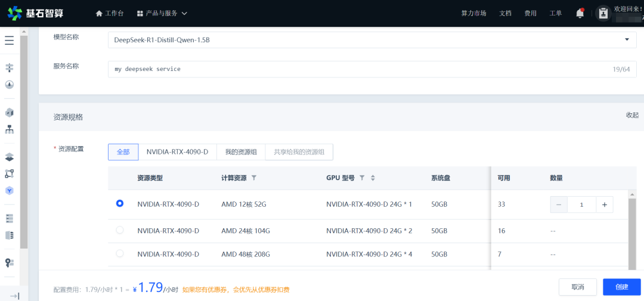Sort the table by GPU 型号 arrows
The width and height of the screenshot is (644, 301).
point(373,178)
